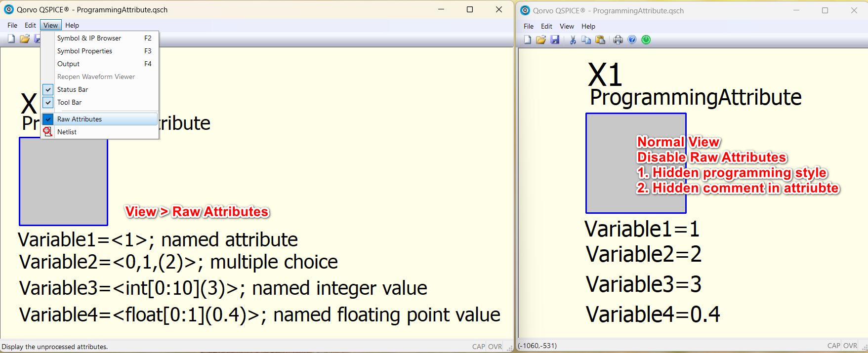868x353 pixels.
Task: Select the gray X1 symbol in right schematic
Action: click(611, 163)
